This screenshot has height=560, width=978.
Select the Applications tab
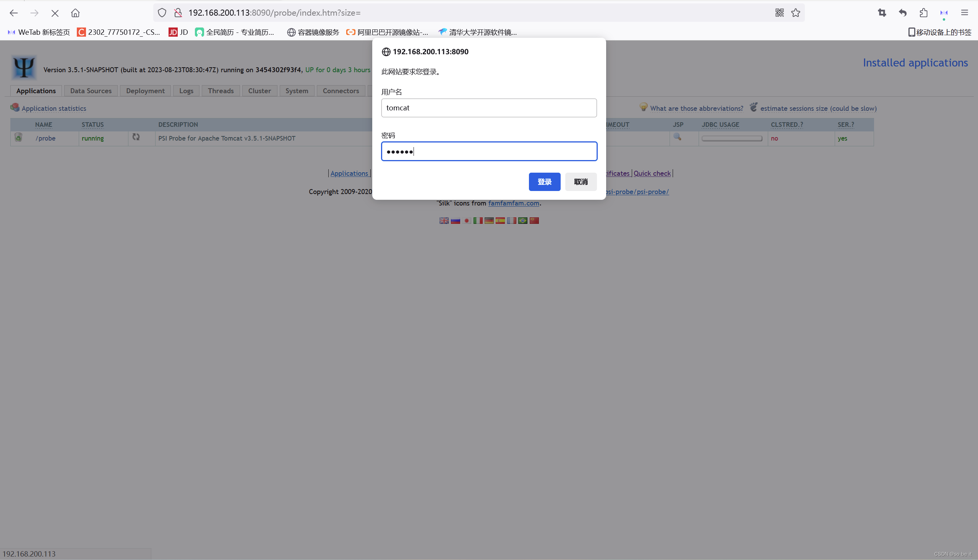pos(36,91)
